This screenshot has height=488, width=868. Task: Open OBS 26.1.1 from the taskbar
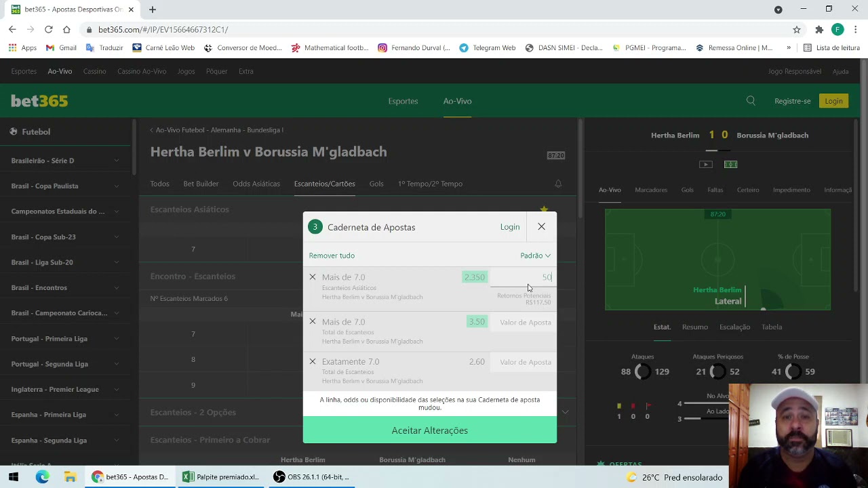tap(312, 477)
